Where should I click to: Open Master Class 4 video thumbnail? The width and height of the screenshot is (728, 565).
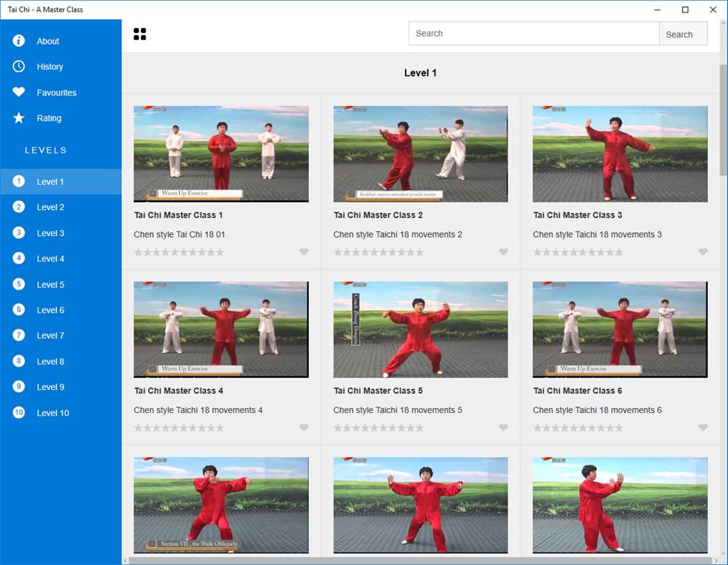coord(221,329)
